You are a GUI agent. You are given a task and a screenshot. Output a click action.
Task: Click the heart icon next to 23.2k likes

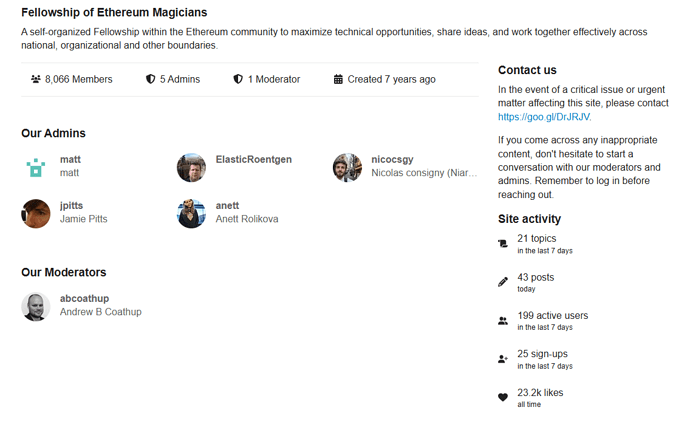(503, 397)
